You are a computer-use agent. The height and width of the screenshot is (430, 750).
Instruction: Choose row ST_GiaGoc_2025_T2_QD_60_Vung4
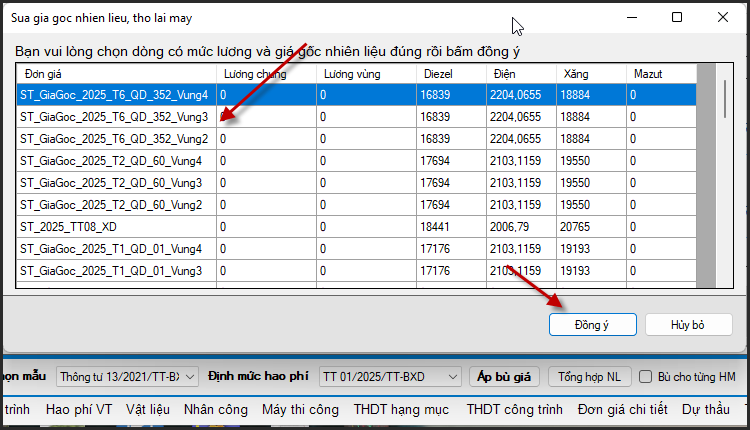[x=110, y=161]
